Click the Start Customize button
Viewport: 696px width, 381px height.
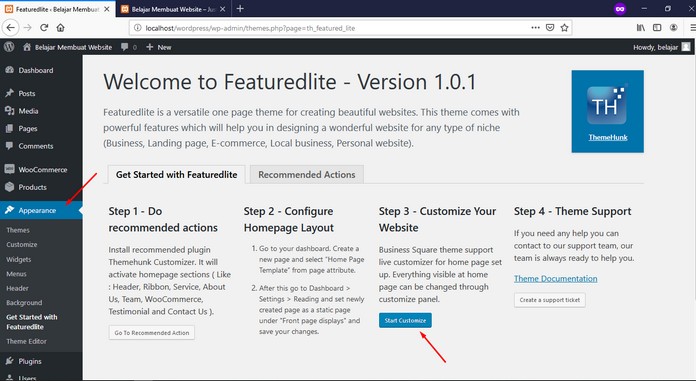(x=405, y=320)
